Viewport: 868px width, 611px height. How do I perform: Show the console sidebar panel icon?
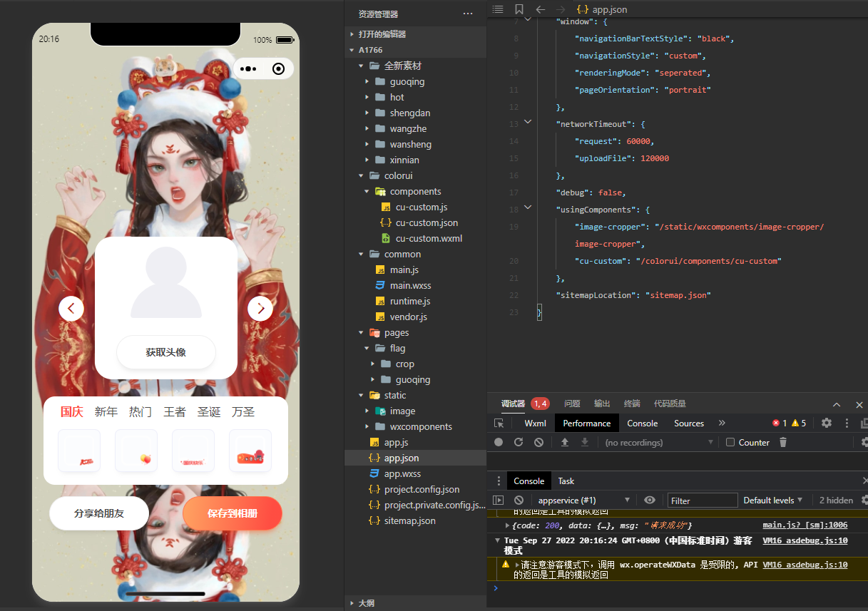pos(499,500)
